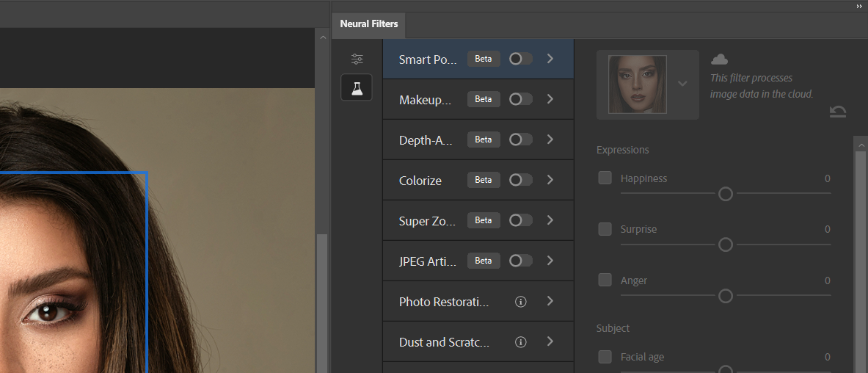Click the Photo Restoration info icon

[521, 302]
